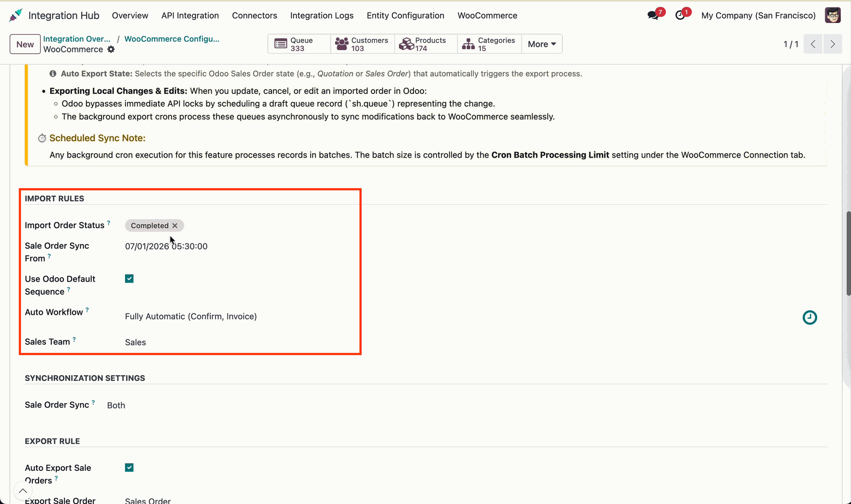Image resolution: width=851 pixels, height=504 pixels.
Task: Open the Products 174 stat button
Action: click(426, 44)
